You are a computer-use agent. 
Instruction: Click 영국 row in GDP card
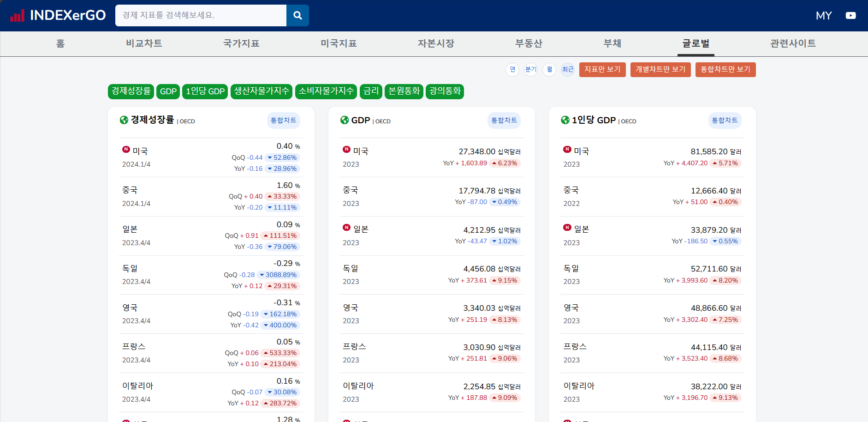click(432, 314)
